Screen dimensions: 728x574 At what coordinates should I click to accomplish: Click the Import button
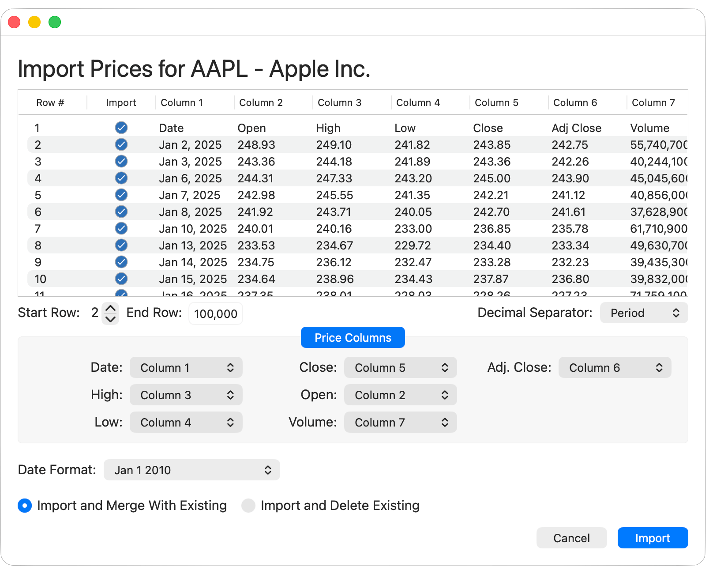pyautogui.click(x=653, y=538)
